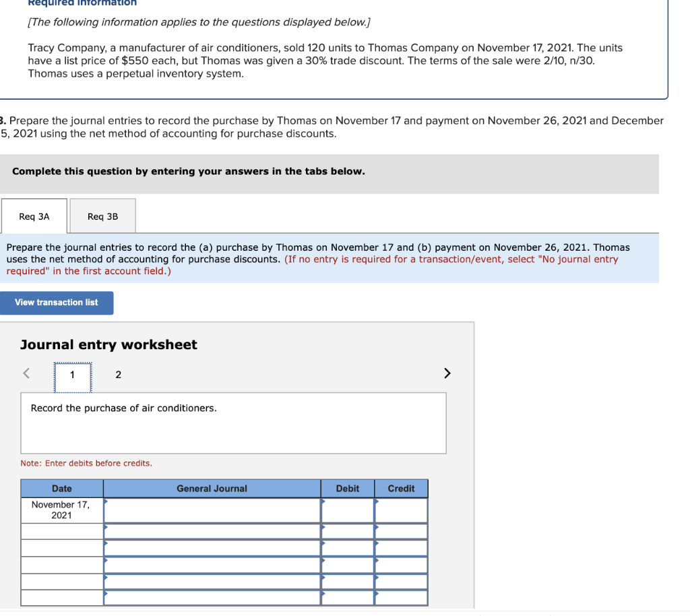Click the Debit column header

pyautogui.click(x=348, y=489)
